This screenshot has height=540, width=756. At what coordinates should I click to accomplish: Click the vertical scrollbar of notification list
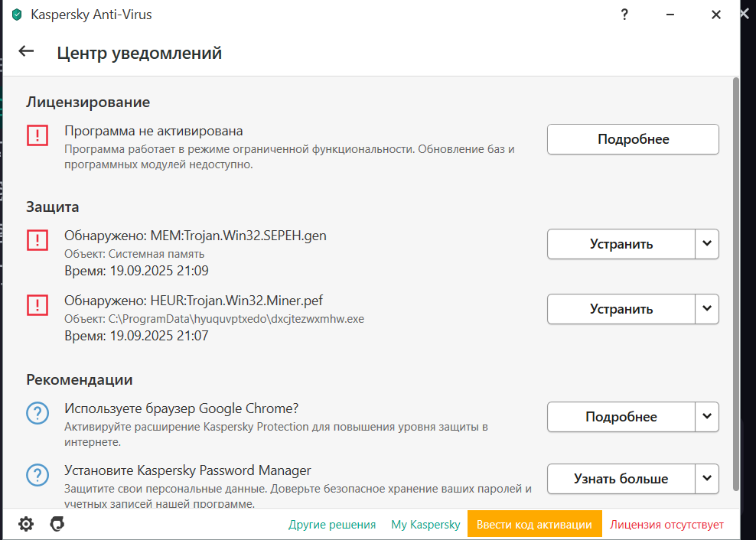coord(736,285)
